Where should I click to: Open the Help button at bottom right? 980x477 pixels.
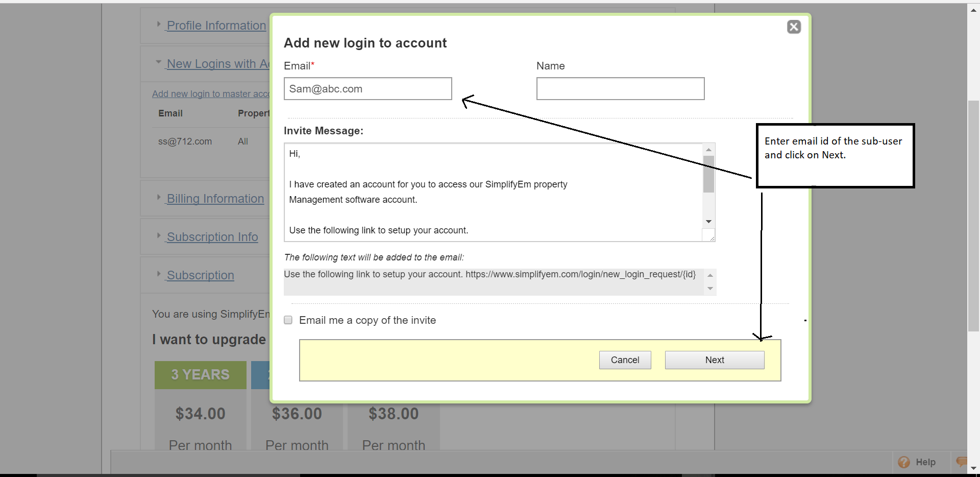point(917,462)
